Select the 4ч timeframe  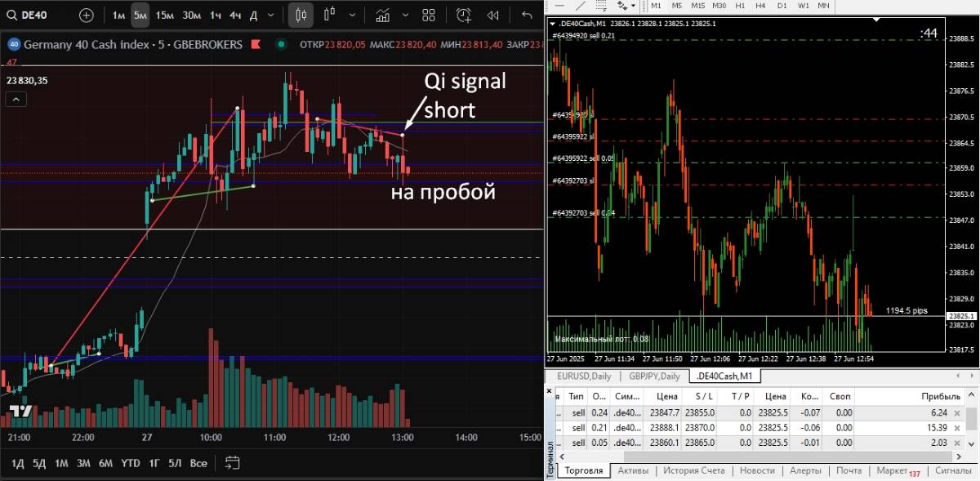point(235,15)
